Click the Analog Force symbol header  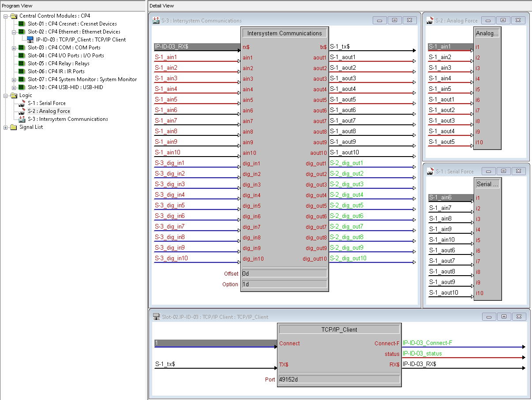tap(487, 33)
